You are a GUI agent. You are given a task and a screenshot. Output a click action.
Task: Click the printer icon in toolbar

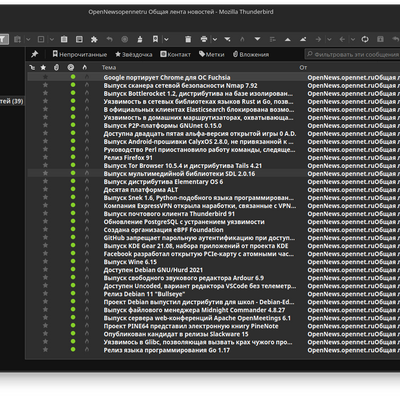coord(204,39)
